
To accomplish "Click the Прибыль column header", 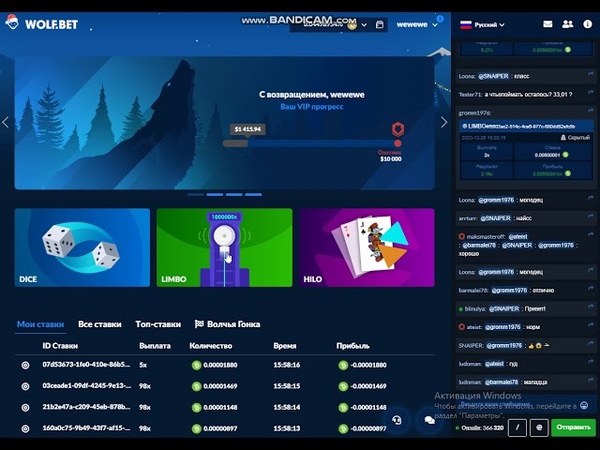I will [x=353, y=346].
